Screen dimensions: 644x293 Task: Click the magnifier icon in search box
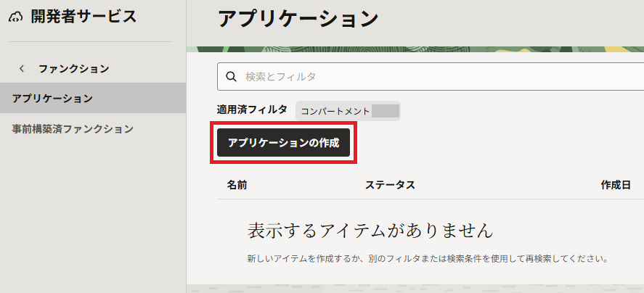(232, 76)
